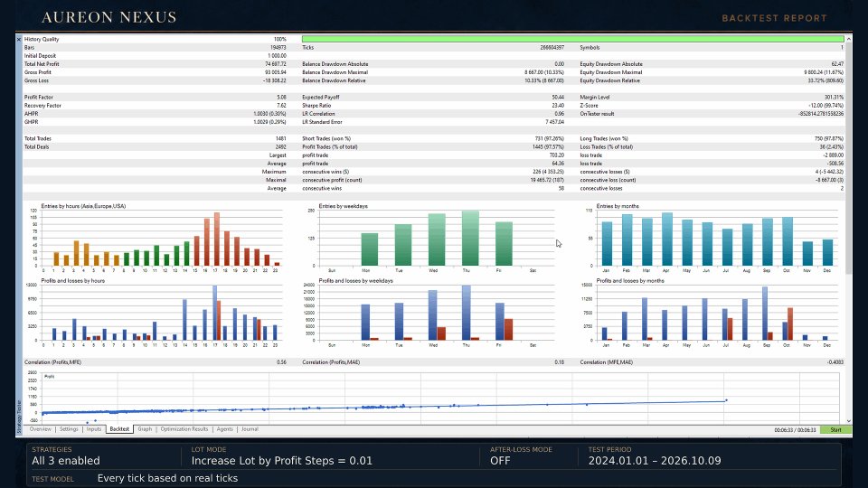The height and width of the screenshot is (488, 868).
Task: Click the Correlation (Profits,MFE) label
Action: tap(52, 362)
